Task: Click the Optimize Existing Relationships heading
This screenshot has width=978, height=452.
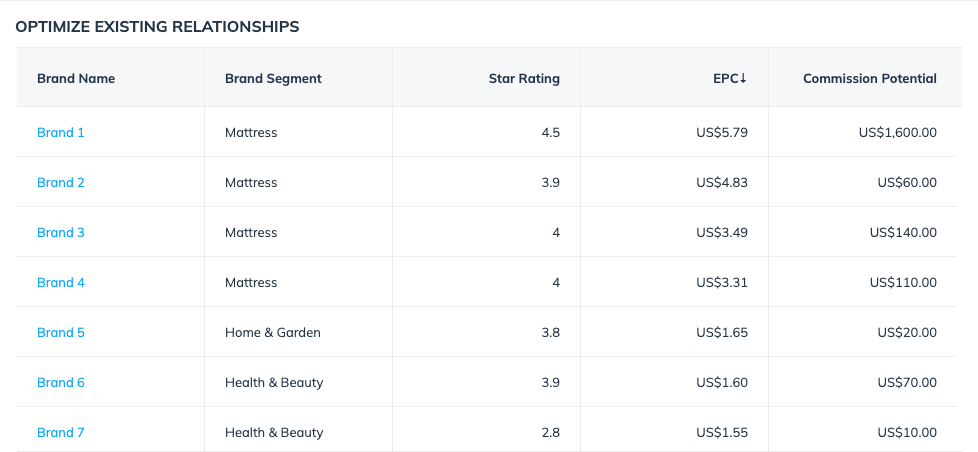Action: [157, 27]
